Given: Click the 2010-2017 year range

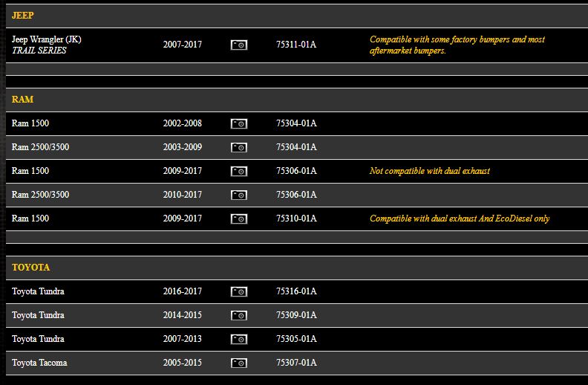Looking at the screenshot, I should coord(182,195).
